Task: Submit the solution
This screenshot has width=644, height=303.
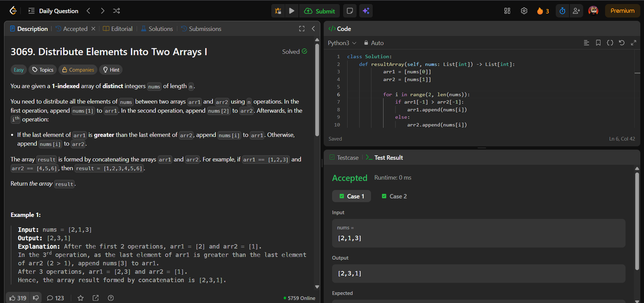Action: 320,11
